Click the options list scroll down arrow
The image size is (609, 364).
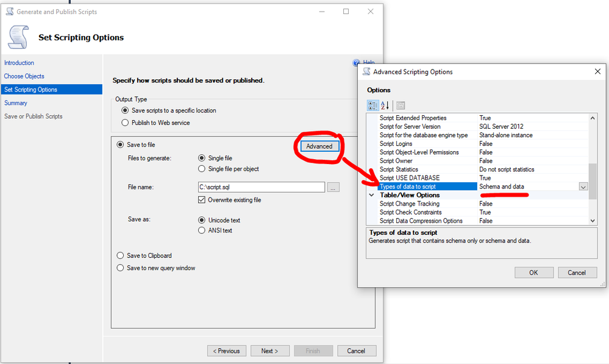coord(593,221)
